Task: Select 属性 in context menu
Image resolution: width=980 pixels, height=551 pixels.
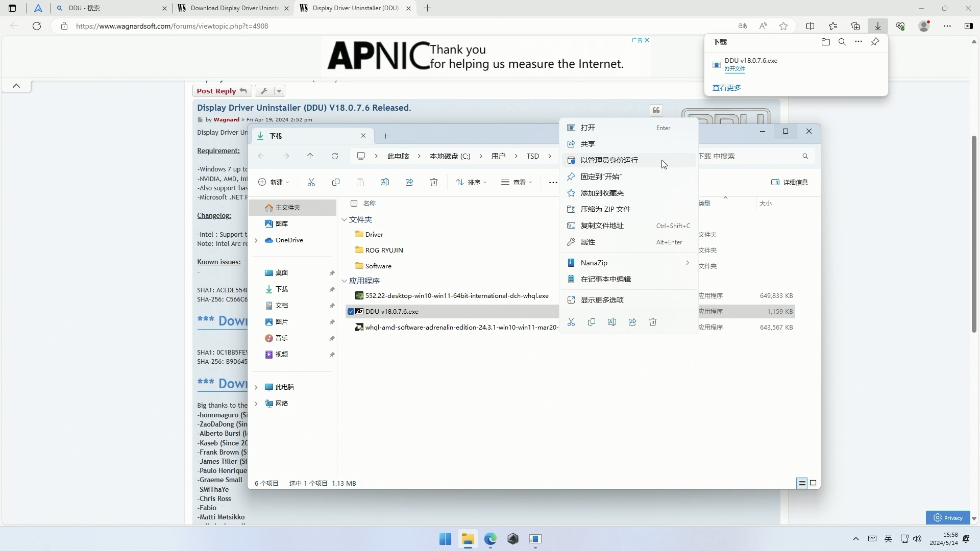Action: (629, 242)
